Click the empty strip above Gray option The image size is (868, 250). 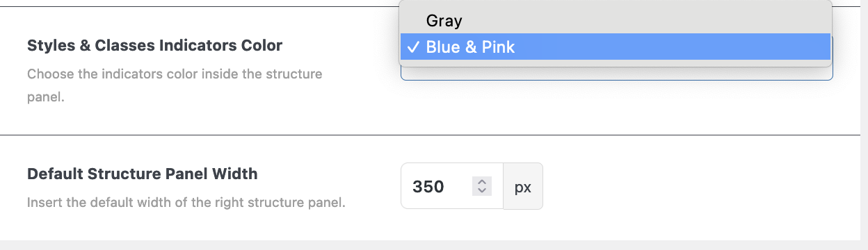(616, 4)
